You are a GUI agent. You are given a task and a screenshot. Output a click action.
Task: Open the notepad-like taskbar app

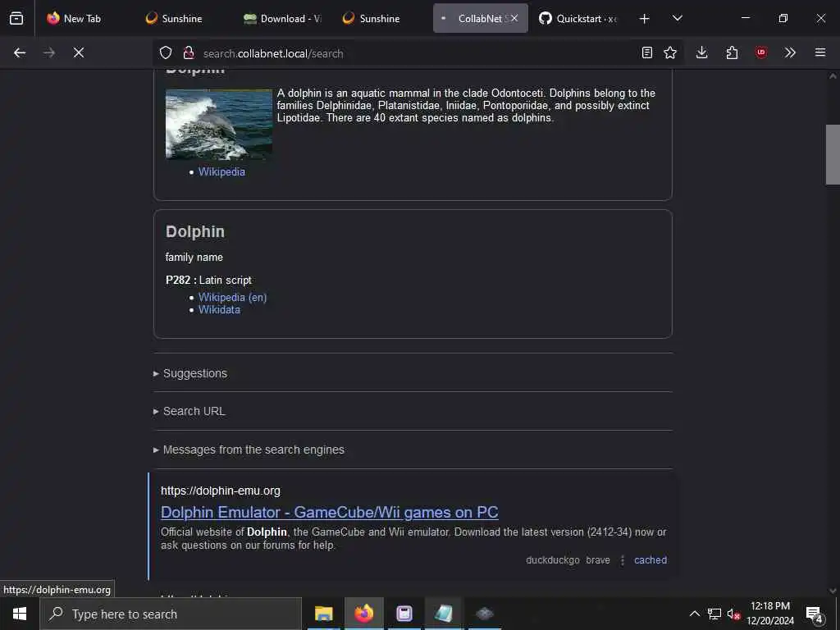[x=444, y=614]
